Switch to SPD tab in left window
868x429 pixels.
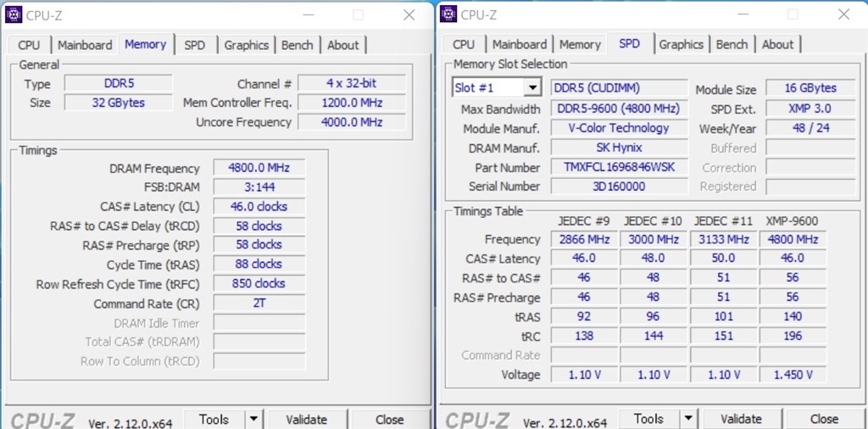194,45
